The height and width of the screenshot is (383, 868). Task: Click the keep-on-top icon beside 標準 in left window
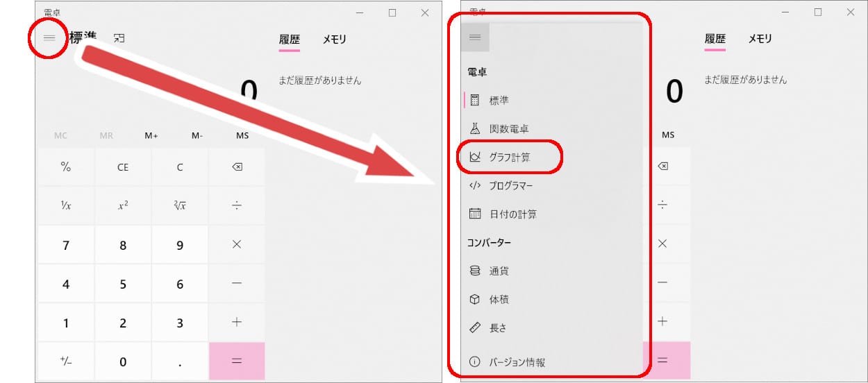[119, 38]
